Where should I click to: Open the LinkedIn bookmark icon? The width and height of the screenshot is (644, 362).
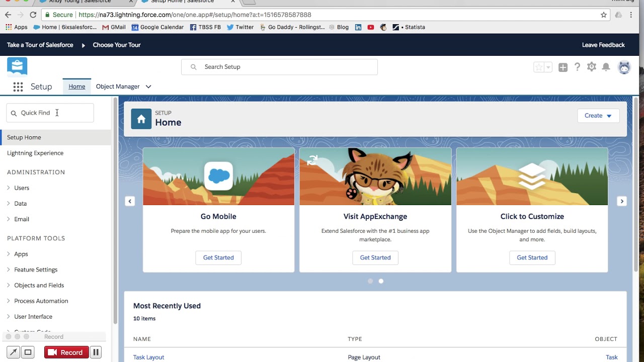(358, 27)
